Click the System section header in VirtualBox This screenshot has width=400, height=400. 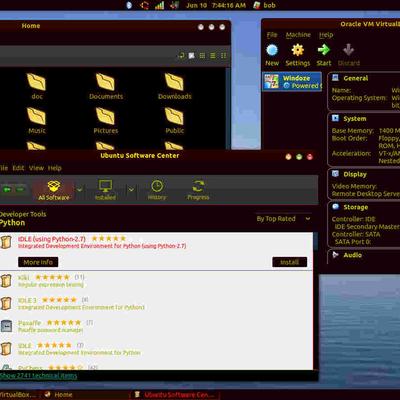(x=355, y=119)
